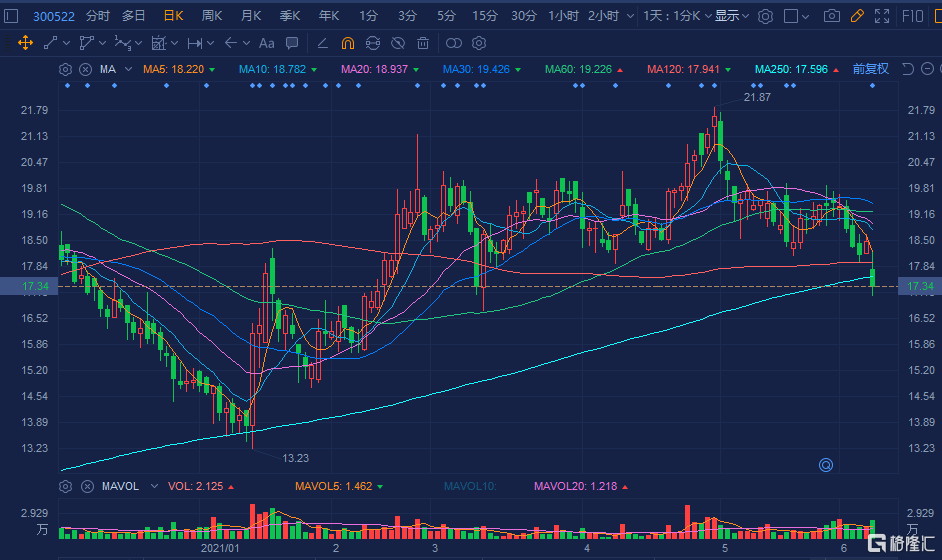
Task: Open the 显示 display dropdown
Action: 732,16
